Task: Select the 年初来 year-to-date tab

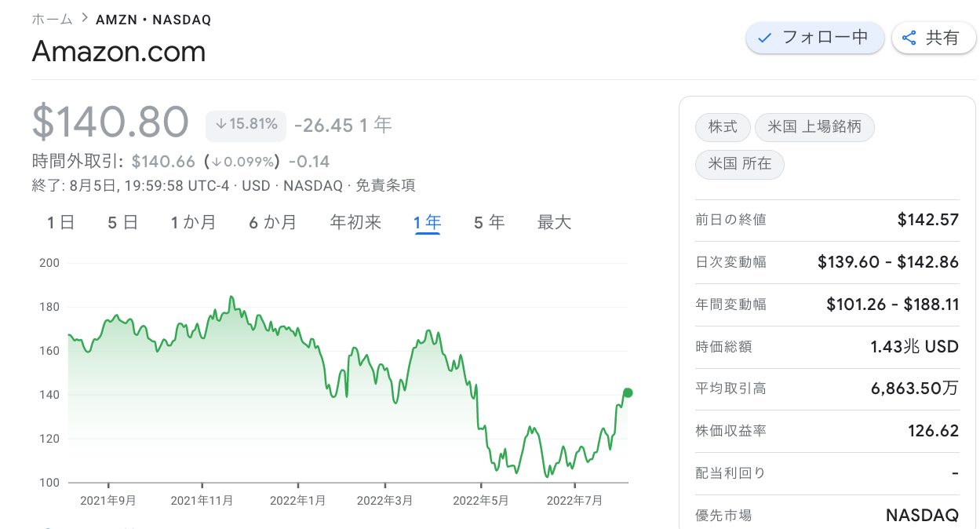Action: pyautogui.click(x=355, y=223)
